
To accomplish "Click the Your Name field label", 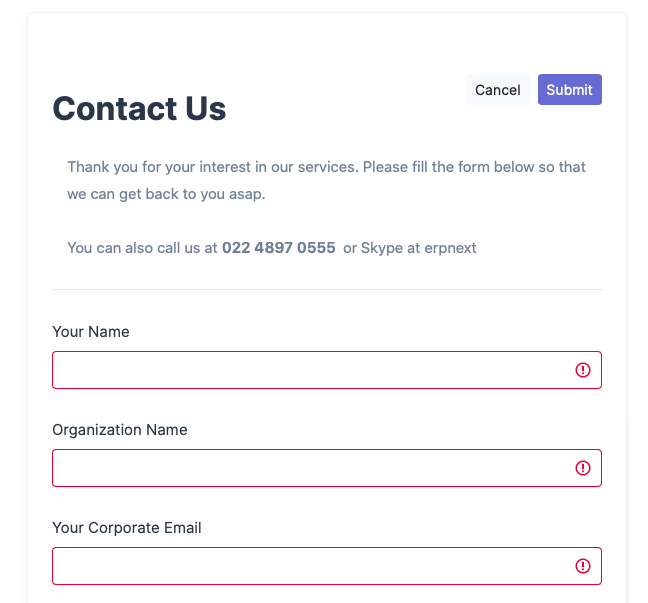I will coord(91,332).
